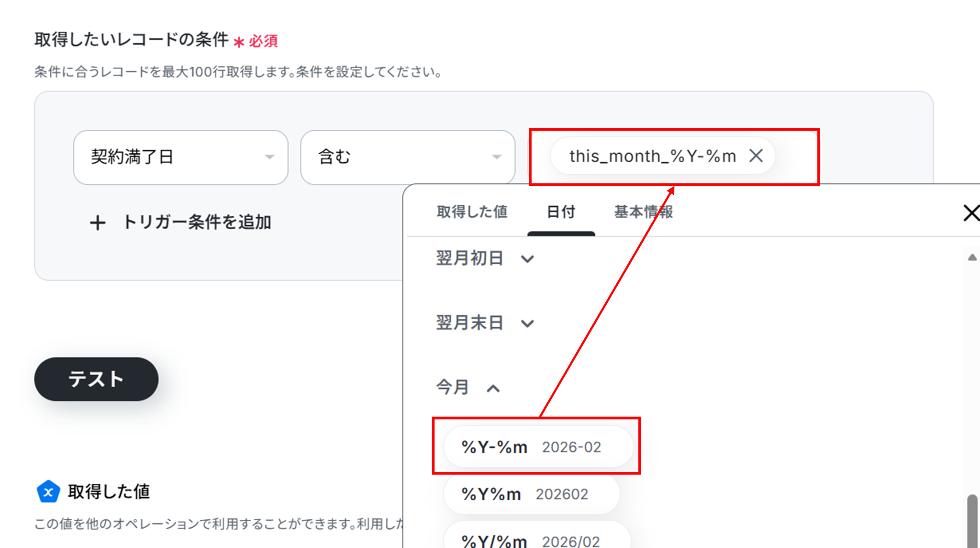
Task: Click トリガー条件を追加 link
Action: click(x=197, y=223)
